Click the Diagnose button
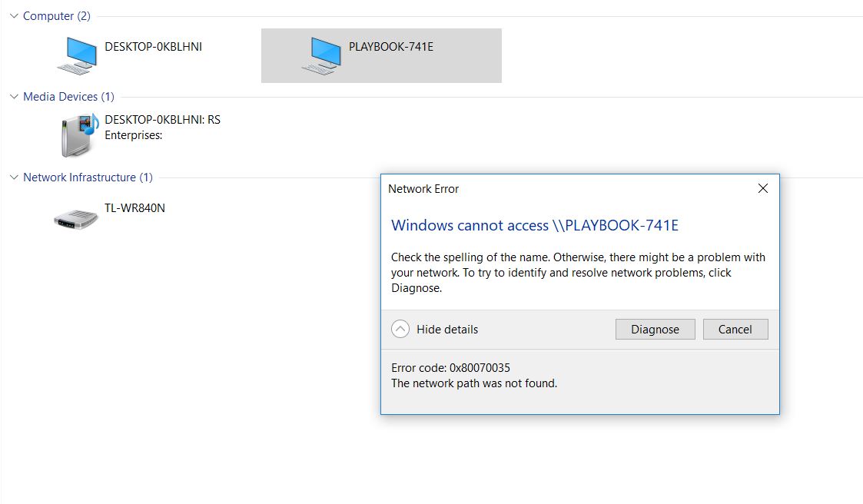Viewport: 863px width, 504px height. (655, 329)
